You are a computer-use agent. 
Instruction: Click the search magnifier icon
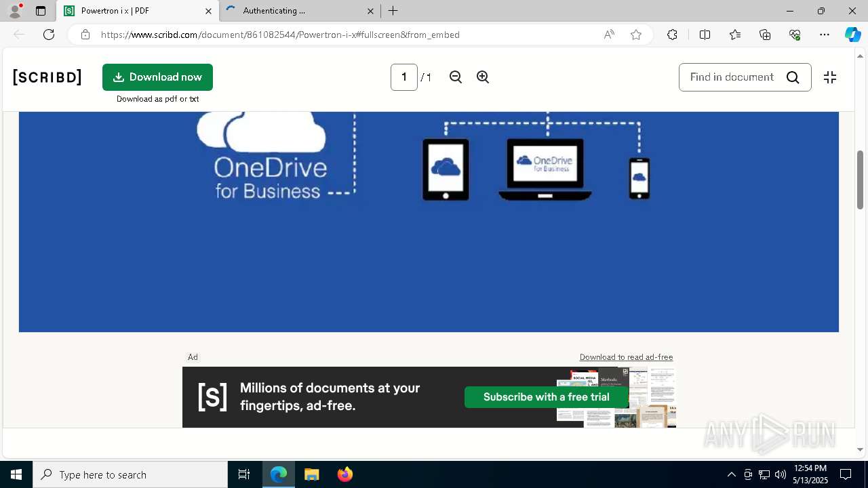click(x=793, y=77)
